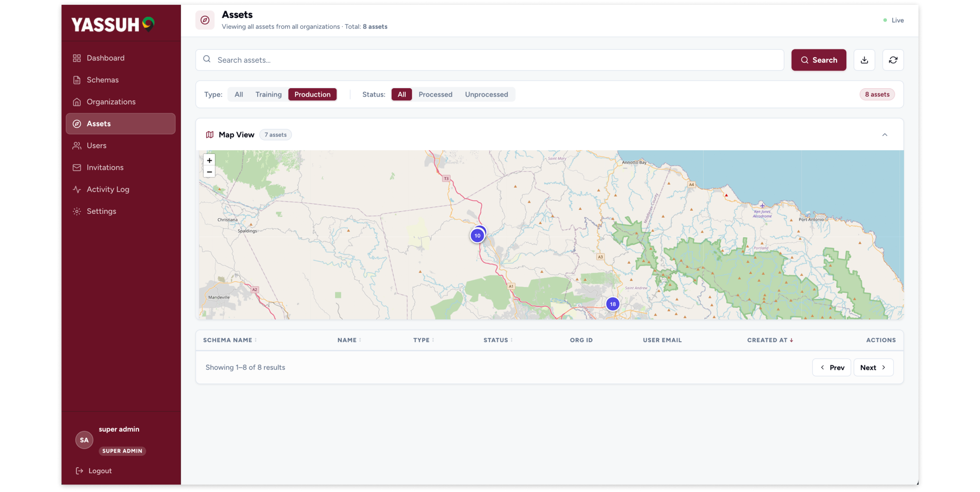The width and height of the screenshot is (980, 492).
Task: Open the Organizations sidebar page
Action: pos(111,102)
